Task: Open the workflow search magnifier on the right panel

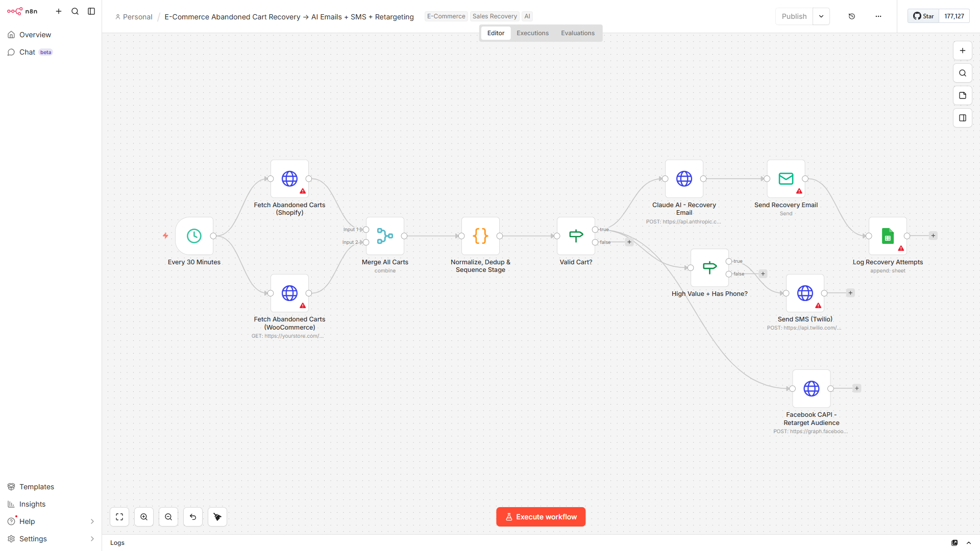Action: pos(963,73)
